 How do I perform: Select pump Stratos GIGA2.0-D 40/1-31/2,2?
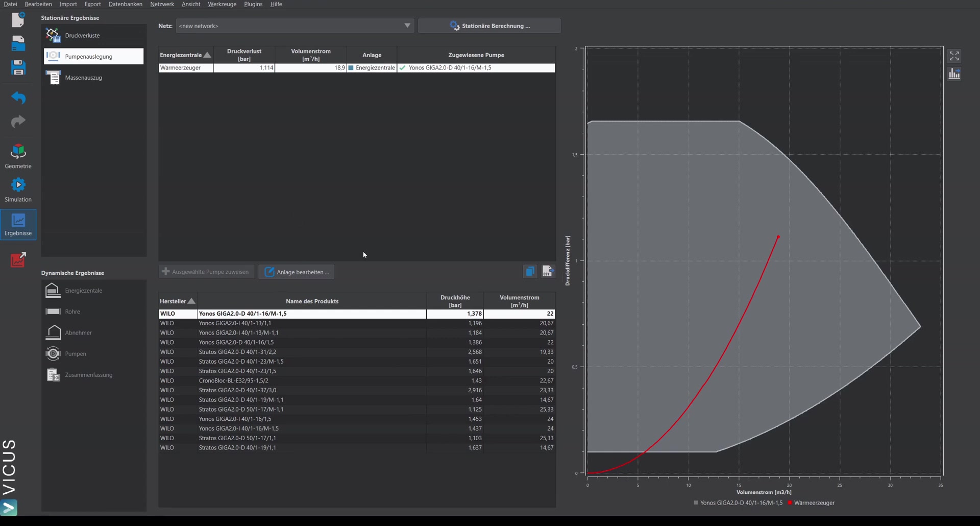coord(357,352)
